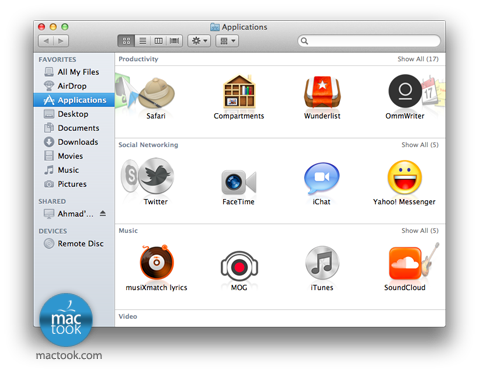Click the OmmWriter label text
This screenshot has height=373, width=479.
[405, 116]
